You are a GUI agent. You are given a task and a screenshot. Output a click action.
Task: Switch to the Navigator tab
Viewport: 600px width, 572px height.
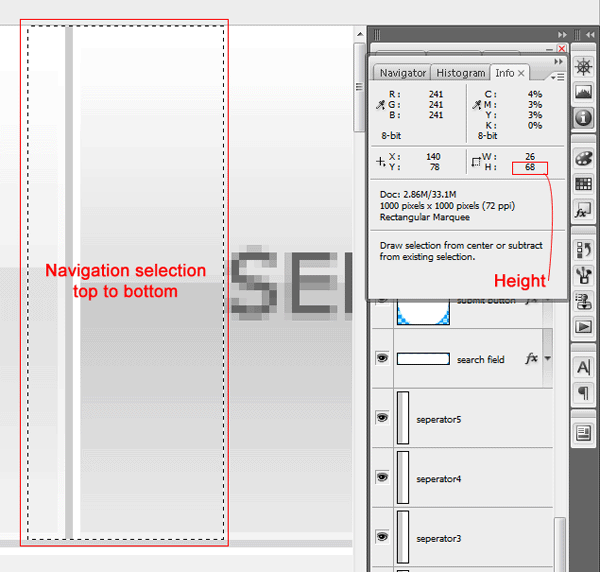click(x=402, y=73)
